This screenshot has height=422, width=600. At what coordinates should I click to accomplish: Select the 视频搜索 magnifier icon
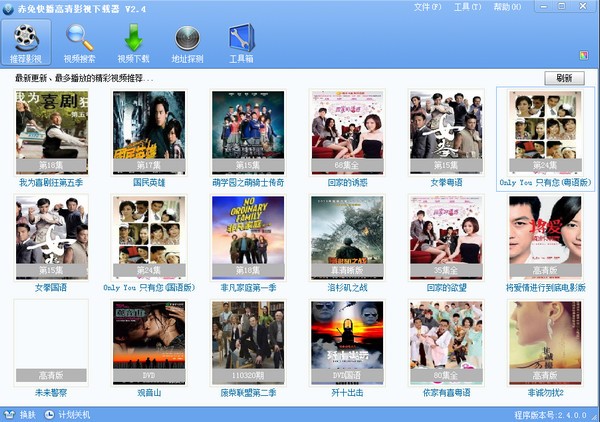80,37
